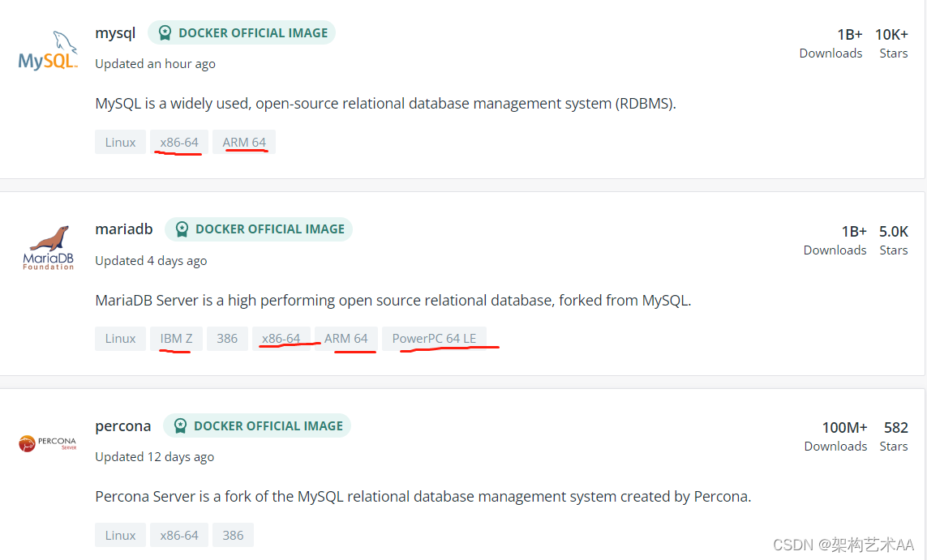
Task: Click mariadb's Docker Official Image badge
Action: pyautogui.click(x=259, y=229)
